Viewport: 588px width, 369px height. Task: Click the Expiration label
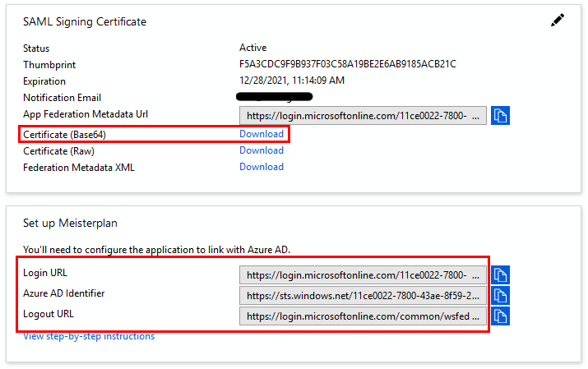pos(44,81)
